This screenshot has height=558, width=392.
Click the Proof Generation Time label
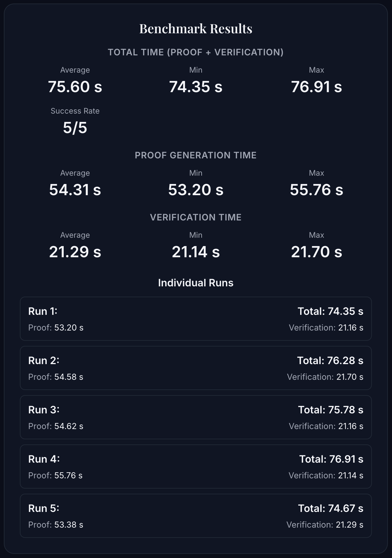pos(196,155)
